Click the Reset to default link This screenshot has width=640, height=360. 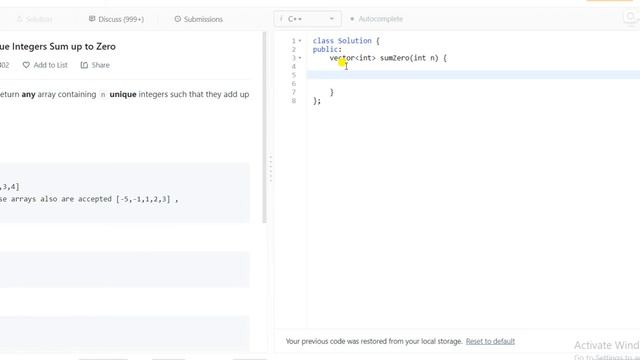pos(490,341)
